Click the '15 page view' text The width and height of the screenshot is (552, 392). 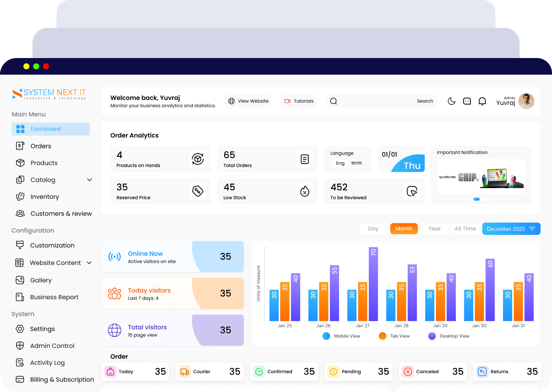(x=143, y=335)
